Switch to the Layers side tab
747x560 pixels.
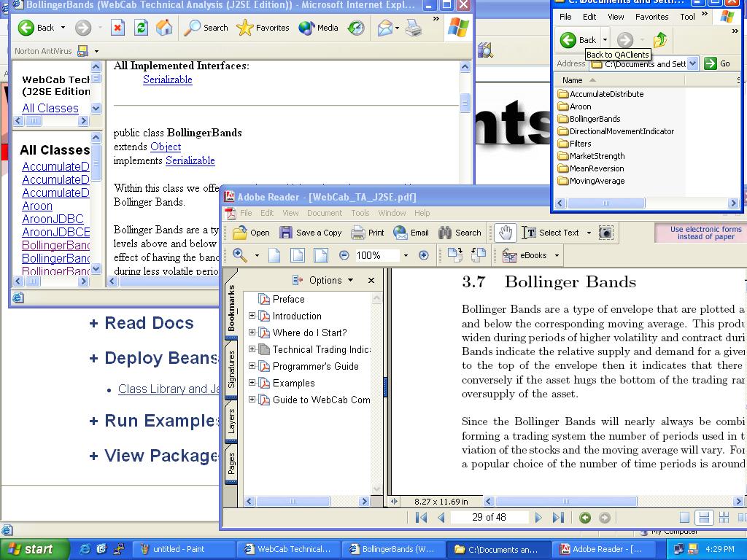231,421
